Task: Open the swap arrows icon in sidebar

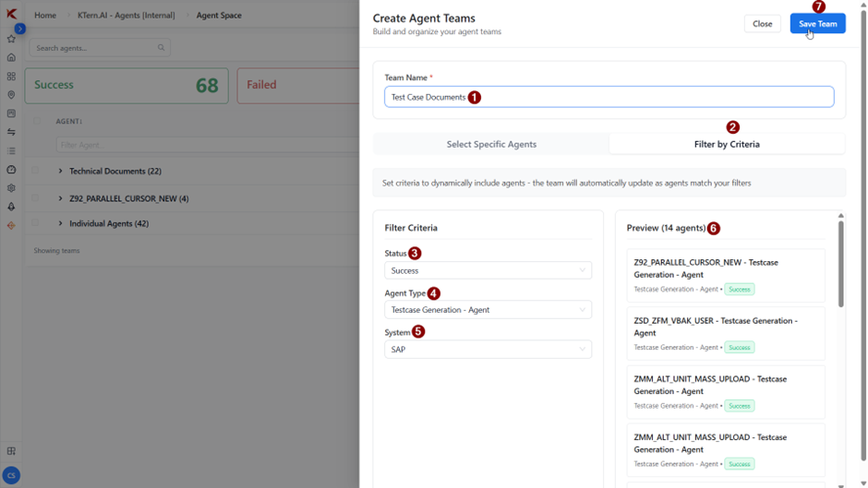Action: click(x=11, y=133)
